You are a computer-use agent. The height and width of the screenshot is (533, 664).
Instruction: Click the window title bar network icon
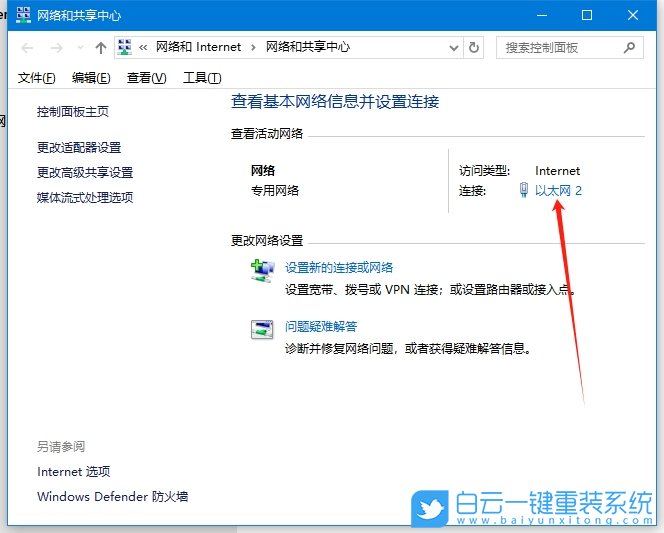tap(23, 15)
